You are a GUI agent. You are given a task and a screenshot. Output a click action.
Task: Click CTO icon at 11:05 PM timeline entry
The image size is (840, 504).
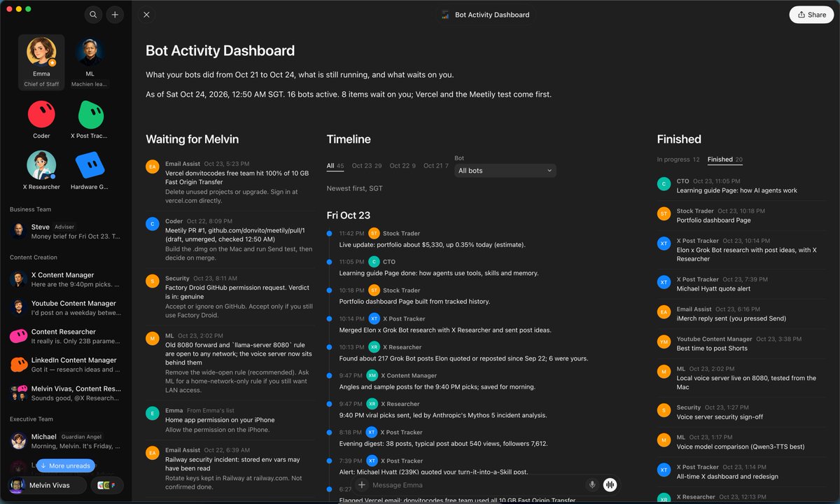click(374, 262)
